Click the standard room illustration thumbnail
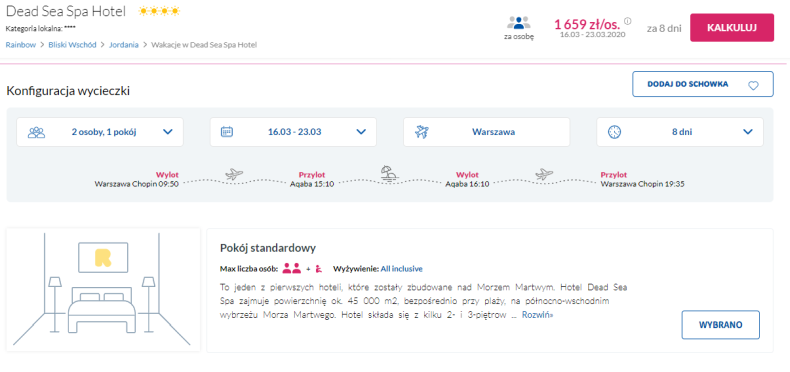The height and width of the screenshot is (372, 790). click(x=103, y=290)
